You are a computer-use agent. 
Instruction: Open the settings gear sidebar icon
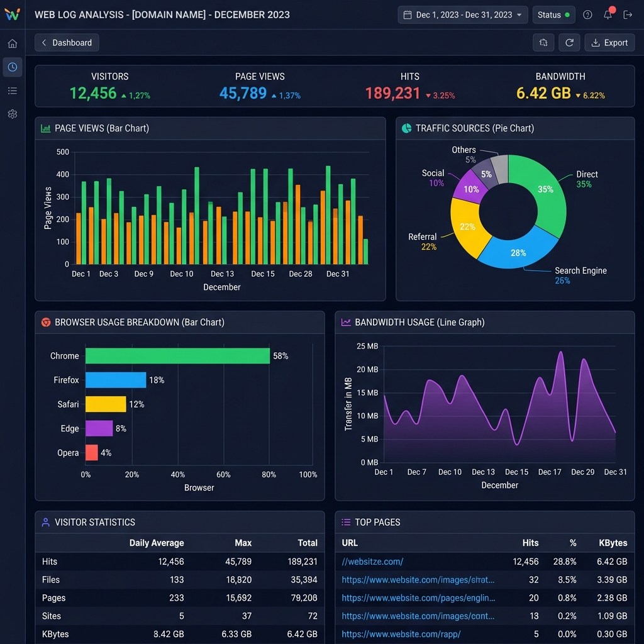[x=13, y=114]
